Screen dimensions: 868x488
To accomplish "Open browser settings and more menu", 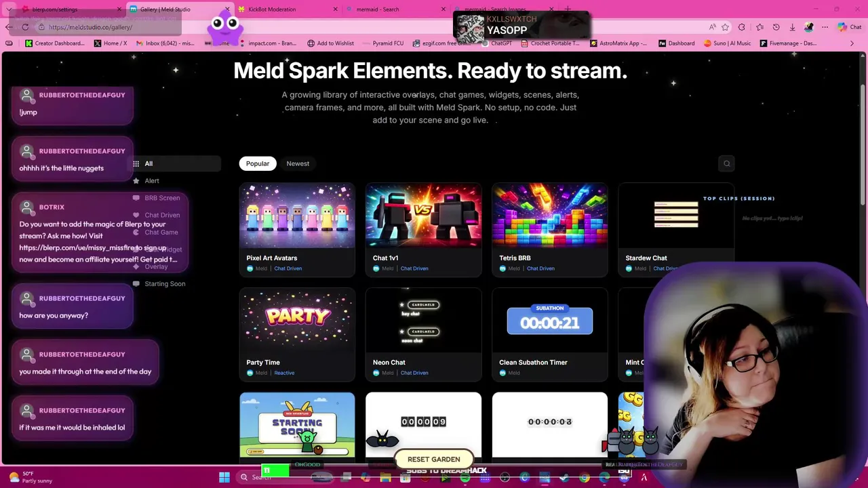I will pos(825,27).
